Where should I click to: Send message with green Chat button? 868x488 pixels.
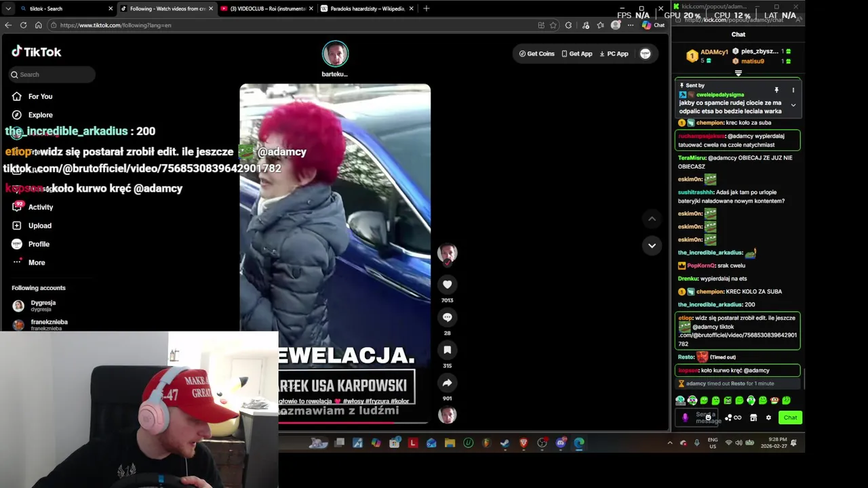[790, 418]
